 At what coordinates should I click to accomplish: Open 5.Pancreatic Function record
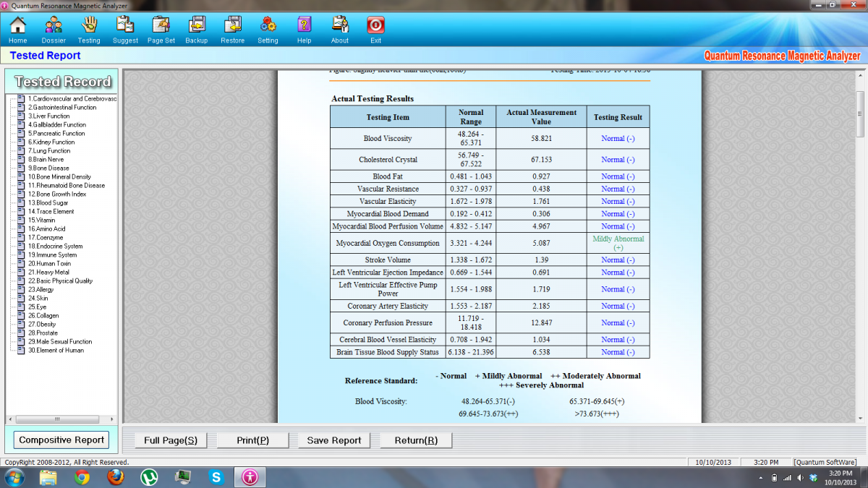click(x=56, y=133)
